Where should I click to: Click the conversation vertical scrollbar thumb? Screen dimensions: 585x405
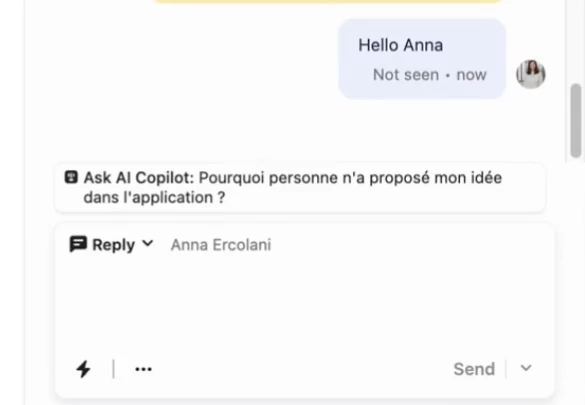point(576,120)
